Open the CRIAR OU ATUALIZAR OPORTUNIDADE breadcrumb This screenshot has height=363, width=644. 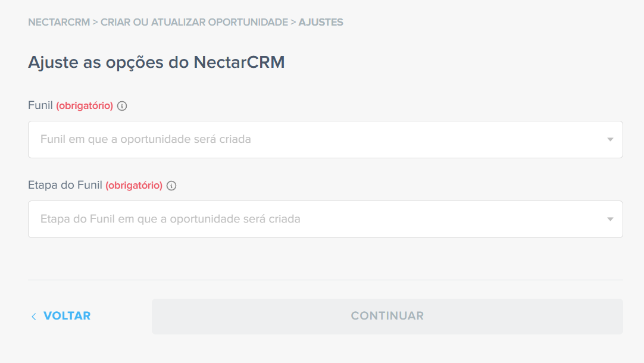(x=194, y=22)
